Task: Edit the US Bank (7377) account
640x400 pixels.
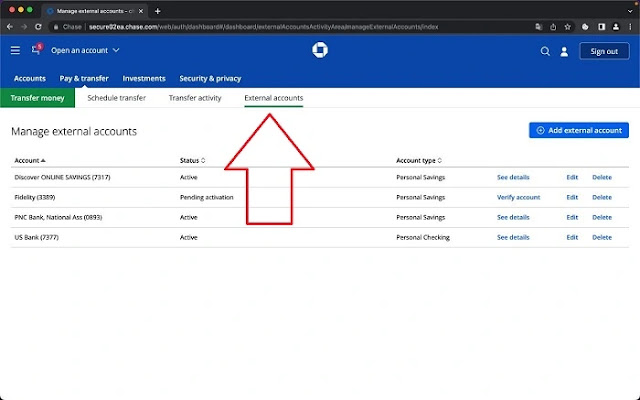Action: 572,237
